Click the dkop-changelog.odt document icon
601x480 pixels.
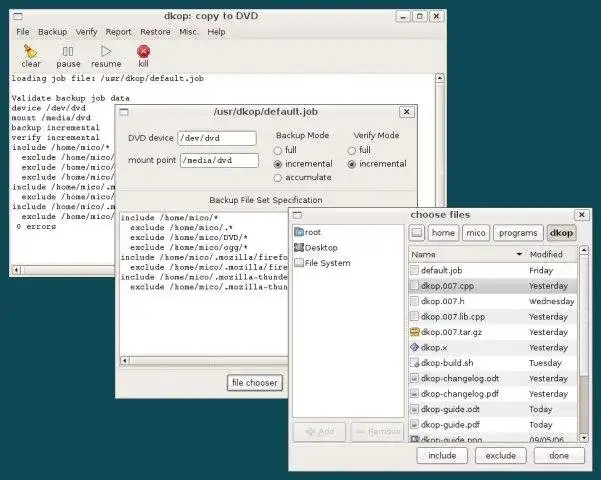(x=414, y=378)
